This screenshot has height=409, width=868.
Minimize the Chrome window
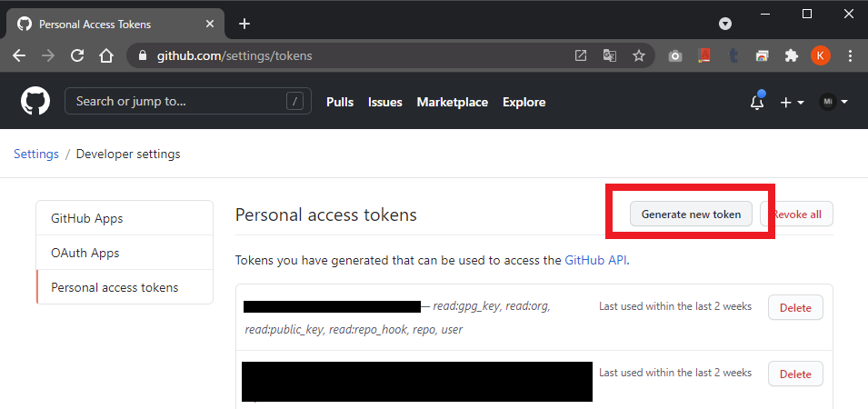click(x=766, y=15)
